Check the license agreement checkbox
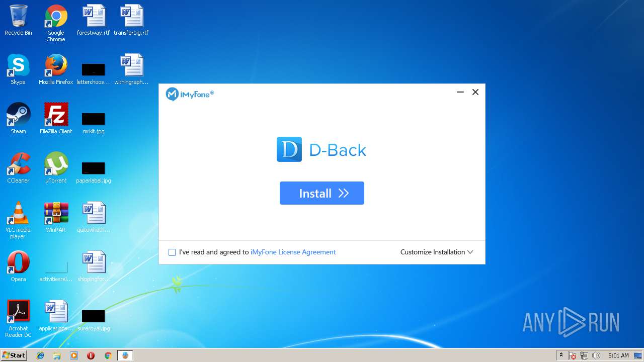The width and height of the screenshot is (644, 362). tap(172, 252)
